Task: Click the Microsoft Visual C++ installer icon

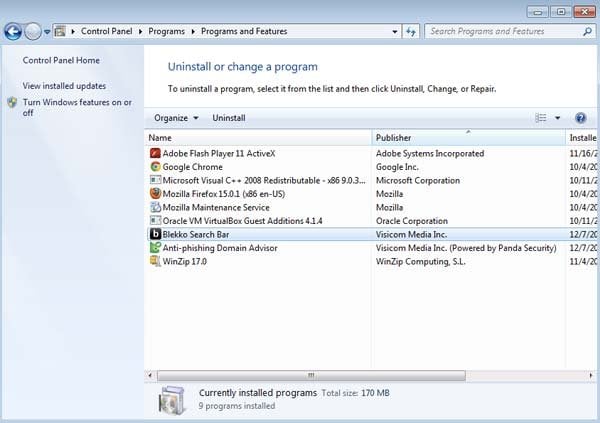Action: tap(155, 180)
